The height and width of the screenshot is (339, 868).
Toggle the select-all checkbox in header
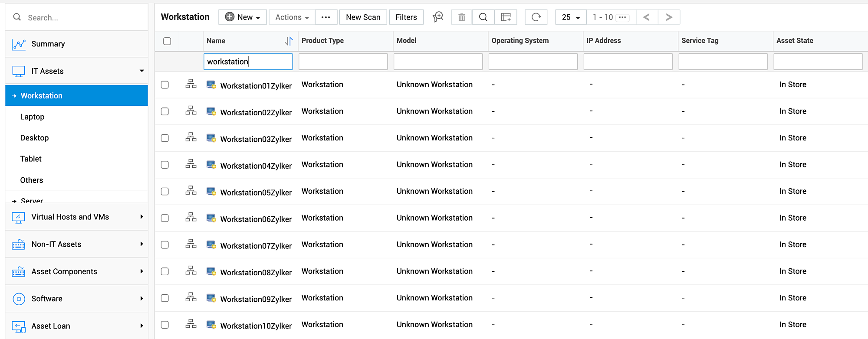click(167, 41)
